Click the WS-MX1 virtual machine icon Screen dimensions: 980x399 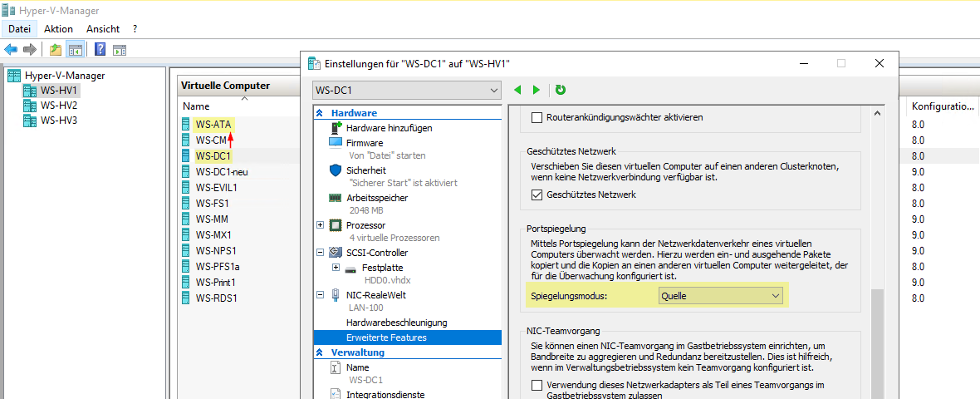(186, 234)
